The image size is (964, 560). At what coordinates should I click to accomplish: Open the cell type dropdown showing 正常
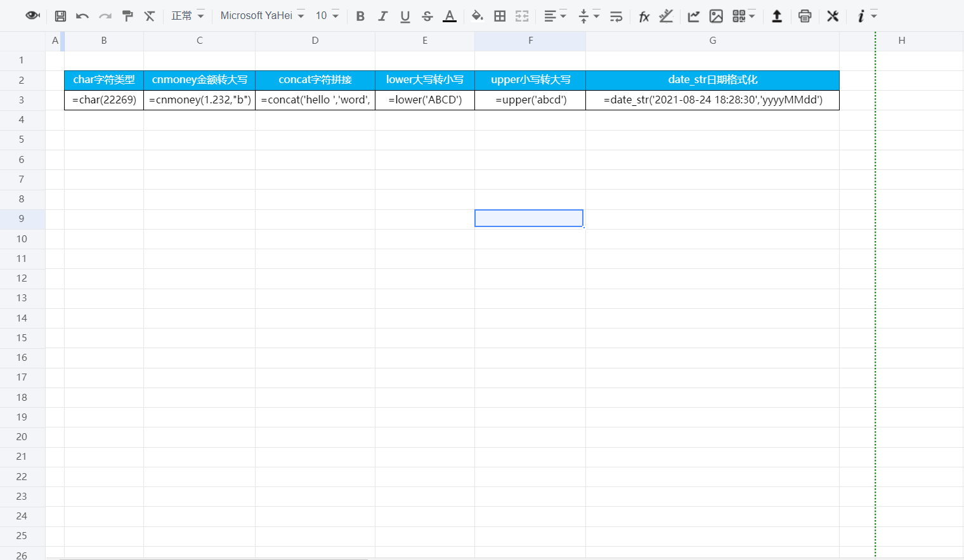coord(188,16)
